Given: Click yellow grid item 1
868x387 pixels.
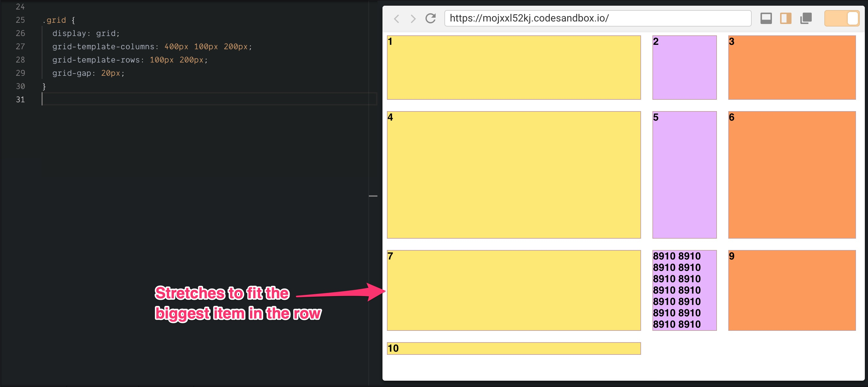Looking at the screenshot, I should [514, 68].
